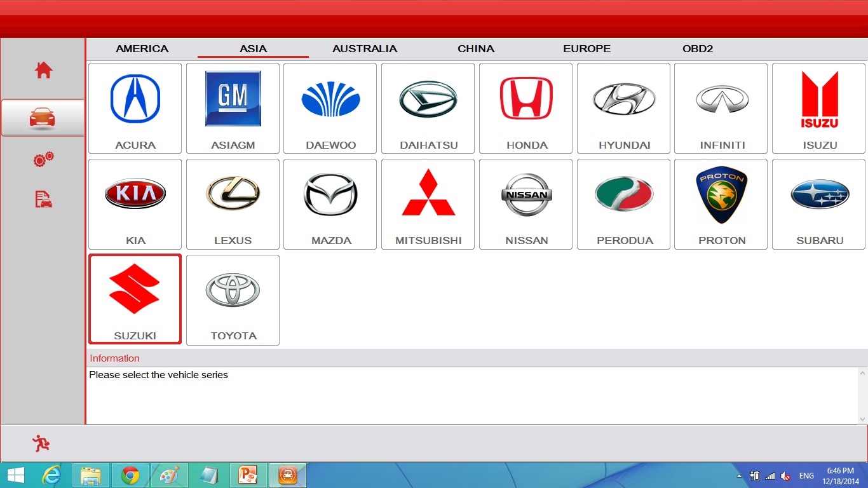
Task: Open PowerPoint from the taskbar
Action: (x=248, y=475)
